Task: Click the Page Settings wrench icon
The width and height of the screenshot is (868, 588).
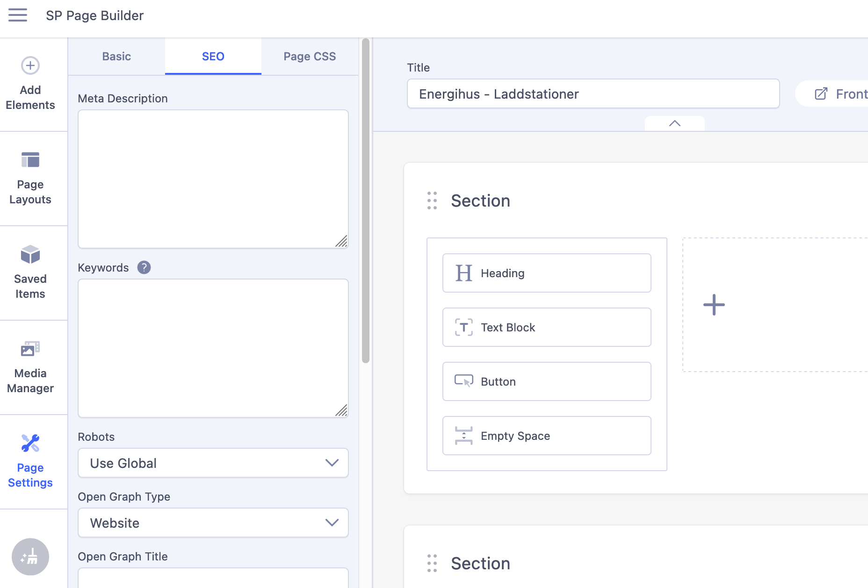Action: click(30, 444)
